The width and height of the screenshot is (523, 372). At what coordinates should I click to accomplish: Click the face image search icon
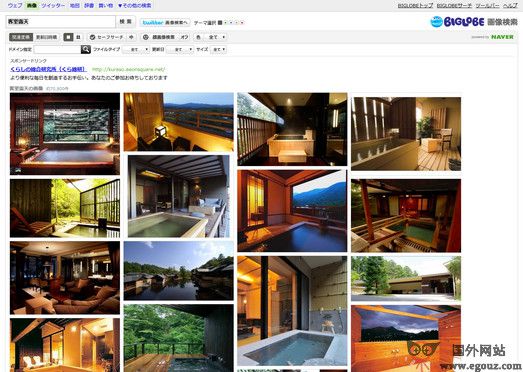145,37
